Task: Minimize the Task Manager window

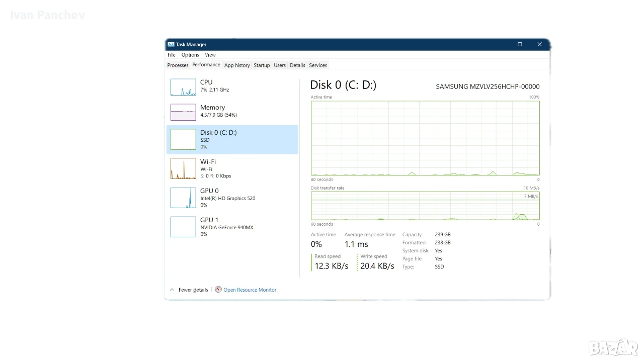Action: pos(500,44)
